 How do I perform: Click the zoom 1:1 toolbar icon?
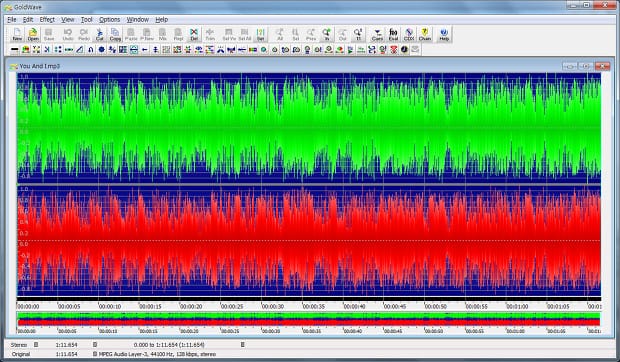358,34
